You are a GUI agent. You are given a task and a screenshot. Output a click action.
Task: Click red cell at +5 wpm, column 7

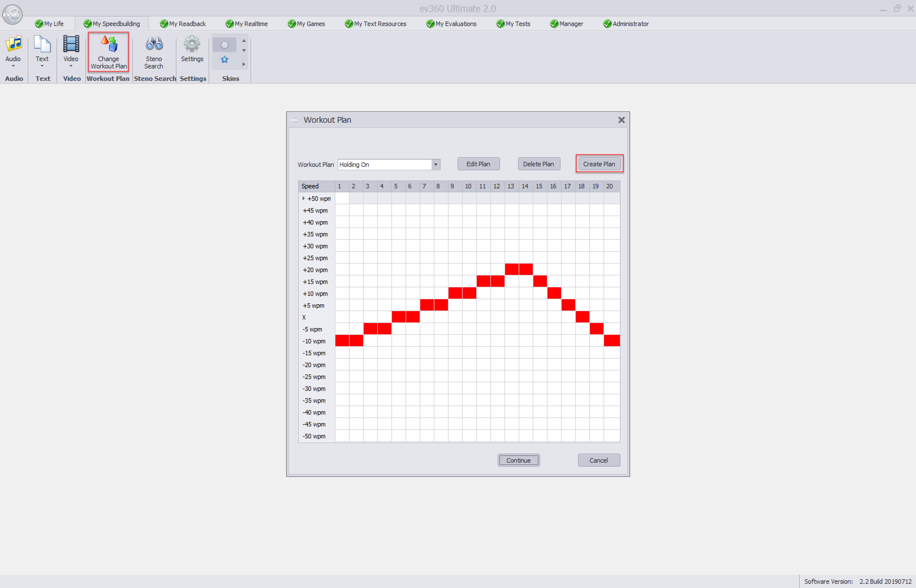[x=427, y=305]
